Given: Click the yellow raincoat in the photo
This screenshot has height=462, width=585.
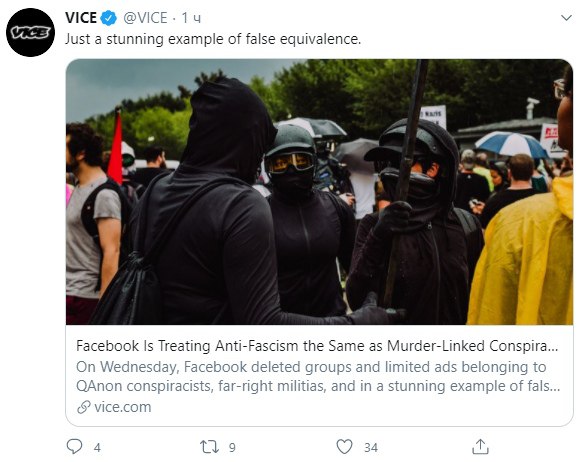Looking at the screenshot, I should pyautogui.click(x=522, y=254).
